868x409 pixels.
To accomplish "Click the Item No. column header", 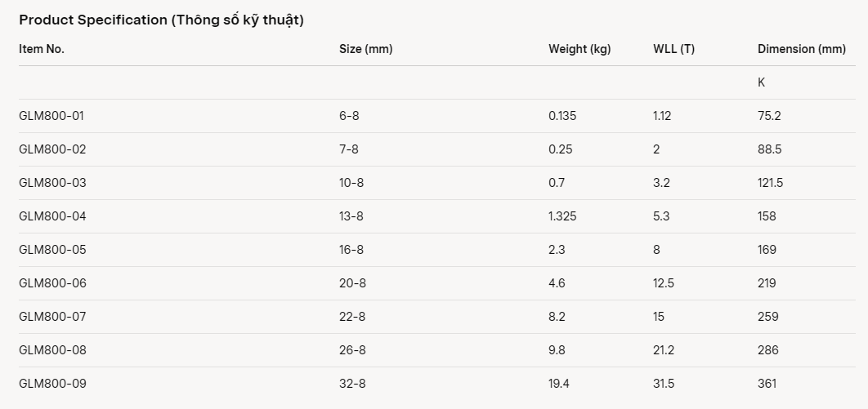I will pos(42,49).
